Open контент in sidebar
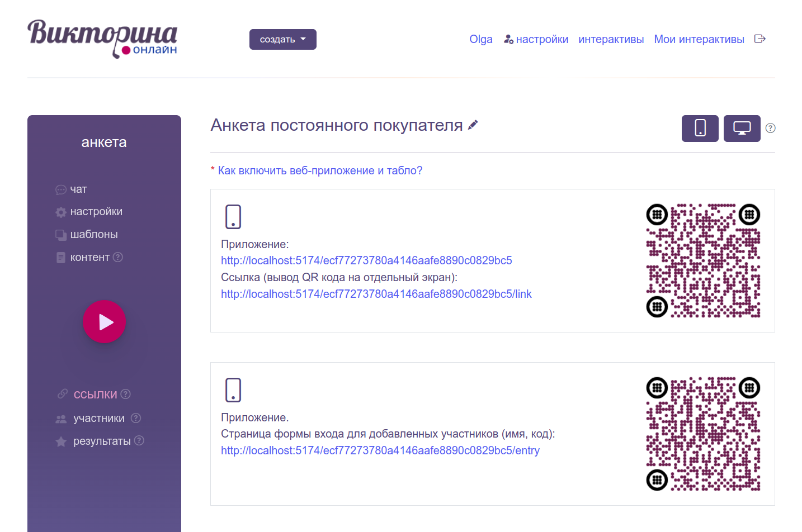This screenshot has width=802, height=532. click(90, 257)
